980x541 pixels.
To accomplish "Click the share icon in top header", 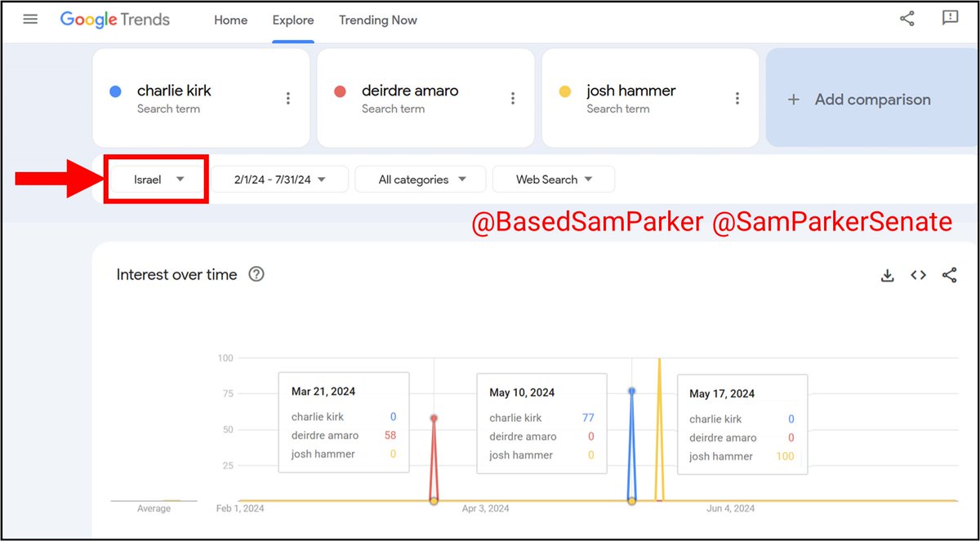I will pos(907,19).
